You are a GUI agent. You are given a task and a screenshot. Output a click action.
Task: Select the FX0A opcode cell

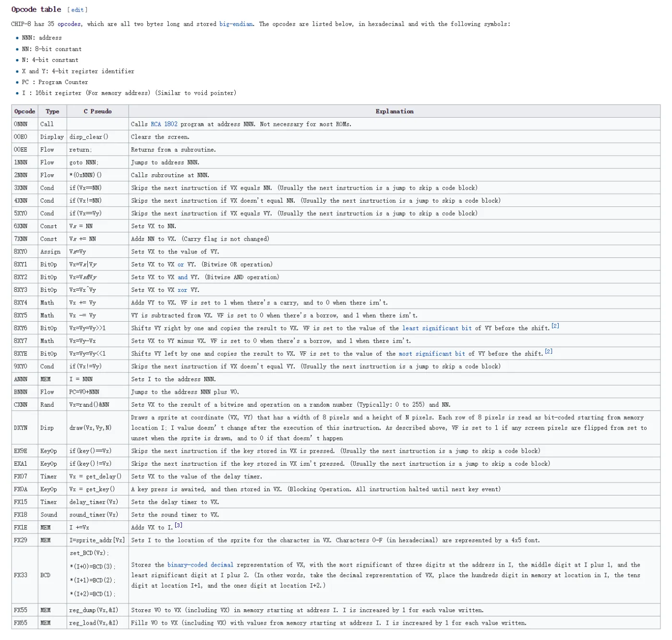[25, 489]
